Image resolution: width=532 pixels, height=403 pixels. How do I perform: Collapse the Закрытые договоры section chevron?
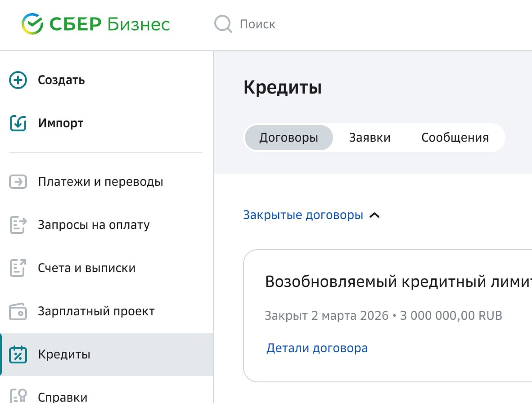(374, 215)
